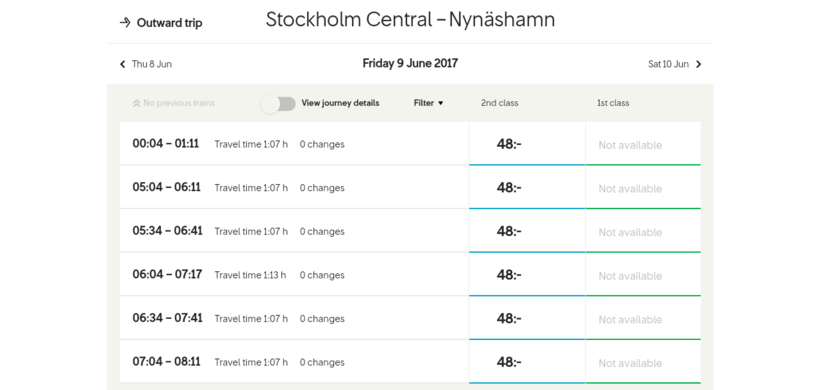This screenshot has width=820, height=390.
Task: Click the Filter dropdown arrow
Action: tap(440, 104)
